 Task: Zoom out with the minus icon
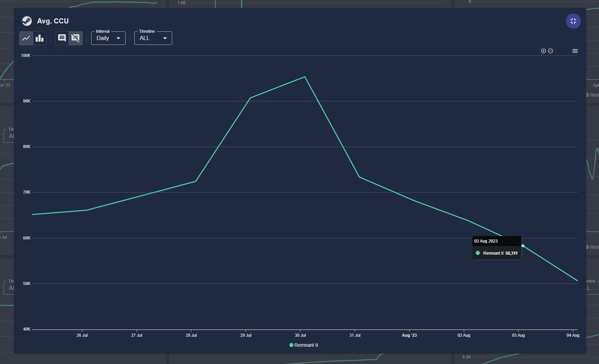551,51
